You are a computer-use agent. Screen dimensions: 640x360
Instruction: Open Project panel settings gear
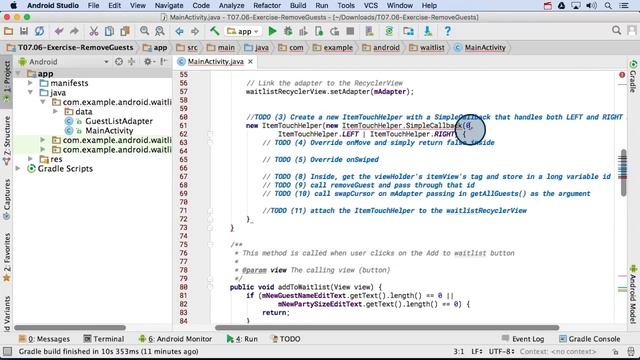[148, 62]
